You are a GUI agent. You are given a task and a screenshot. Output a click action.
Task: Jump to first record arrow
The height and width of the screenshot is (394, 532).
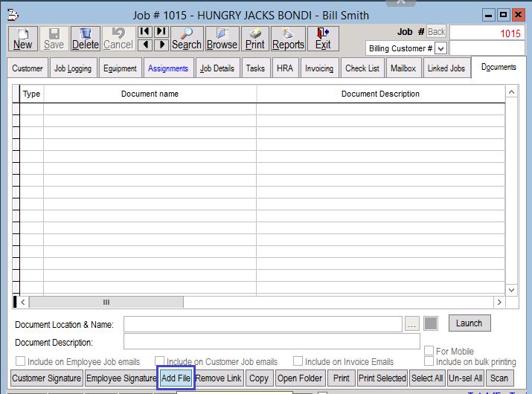tap(145, 31)
